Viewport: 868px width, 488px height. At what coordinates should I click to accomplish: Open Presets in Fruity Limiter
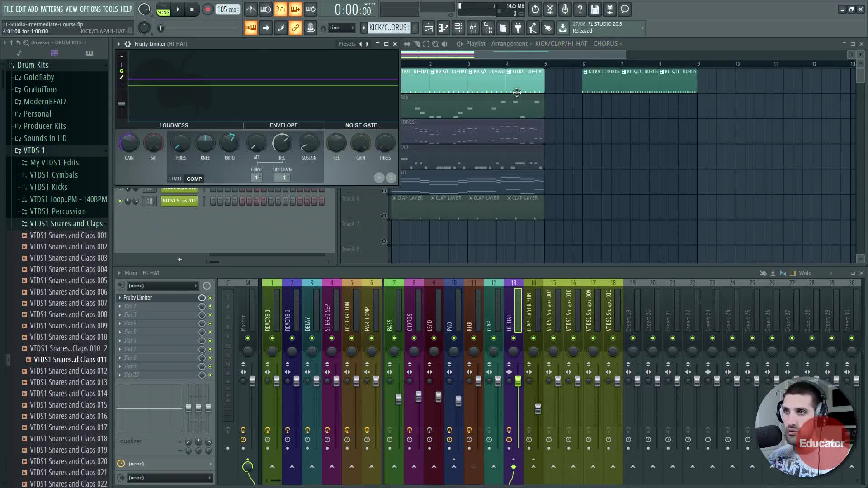pos(347,44)
